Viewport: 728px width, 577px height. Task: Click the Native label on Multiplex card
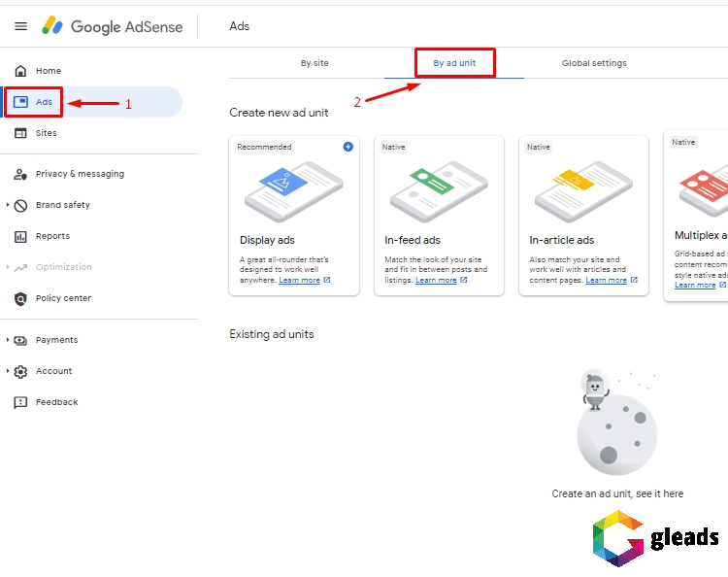[683, 142]
